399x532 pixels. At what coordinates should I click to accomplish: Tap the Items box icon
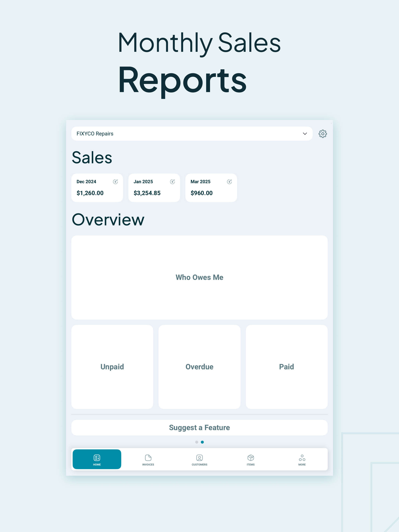(x=251, y=457)
